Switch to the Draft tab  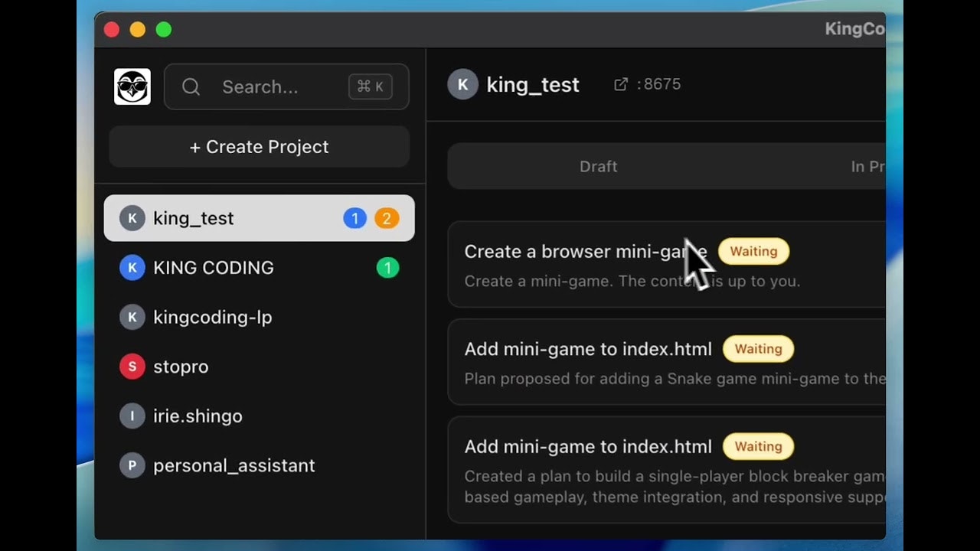point(598,166)
